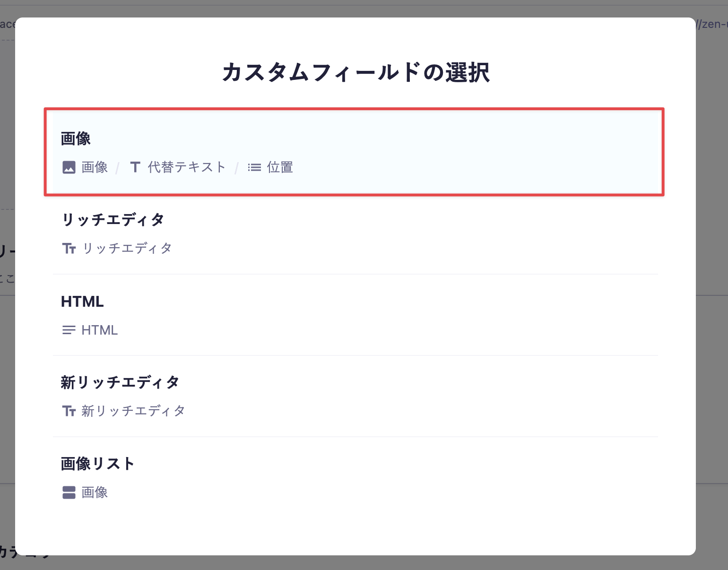The image size is (728, 570).
Task: Click the 代替テキスト field label
Action: [x=187, y=167]
